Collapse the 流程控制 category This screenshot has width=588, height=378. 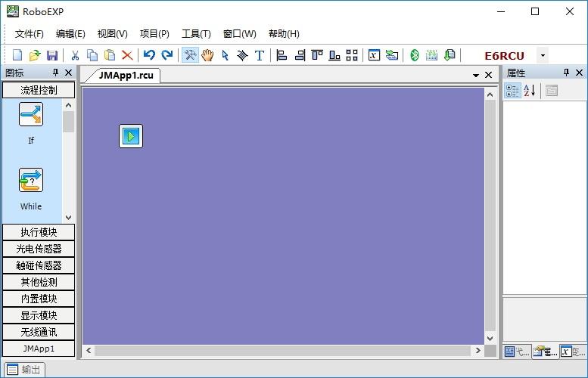pos(39,90)
